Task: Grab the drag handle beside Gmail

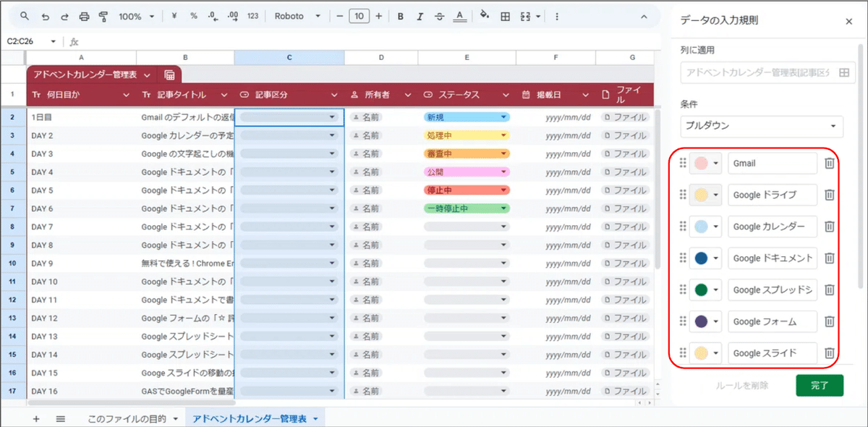Action: tap(683, 164)
